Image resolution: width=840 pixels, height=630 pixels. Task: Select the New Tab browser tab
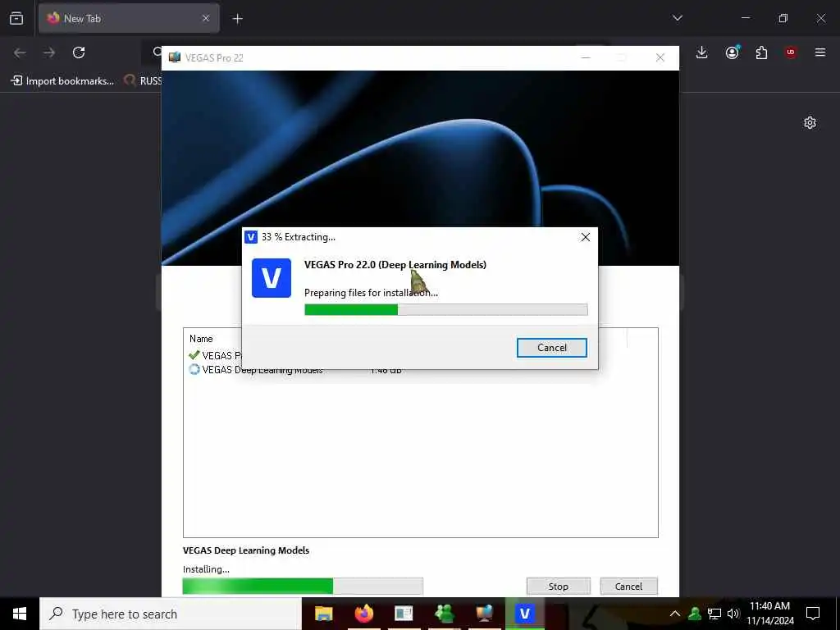pos(129,18)
